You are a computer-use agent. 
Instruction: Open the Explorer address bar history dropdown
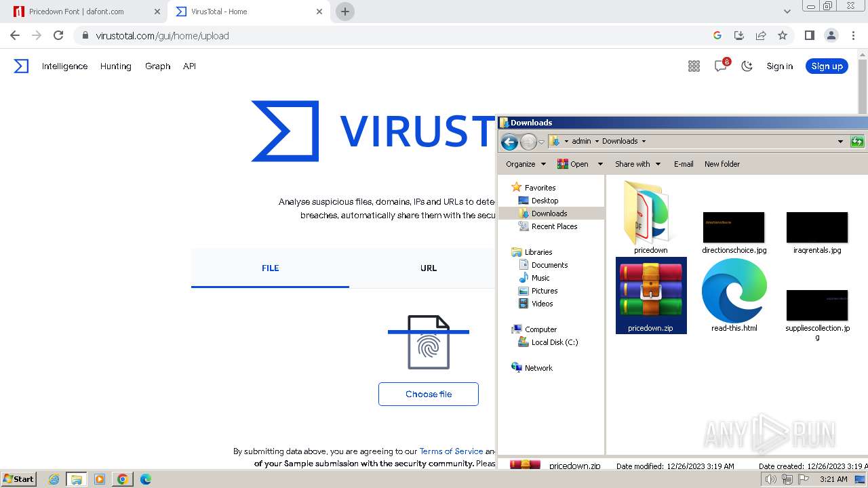840,142
